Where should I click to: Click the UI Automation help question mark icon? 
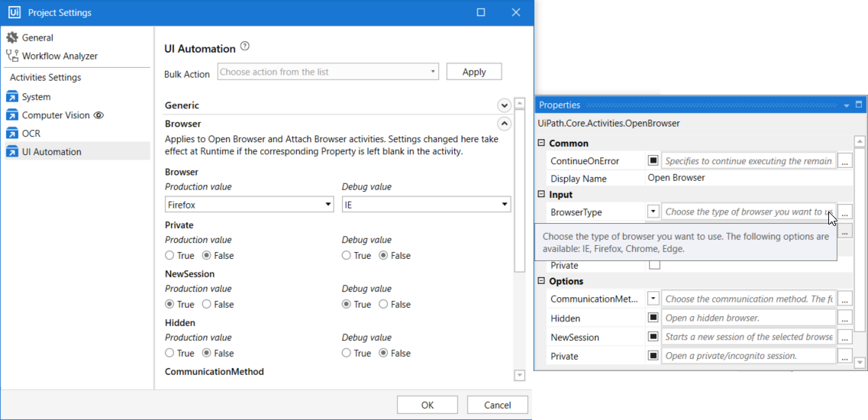point(245,47)
